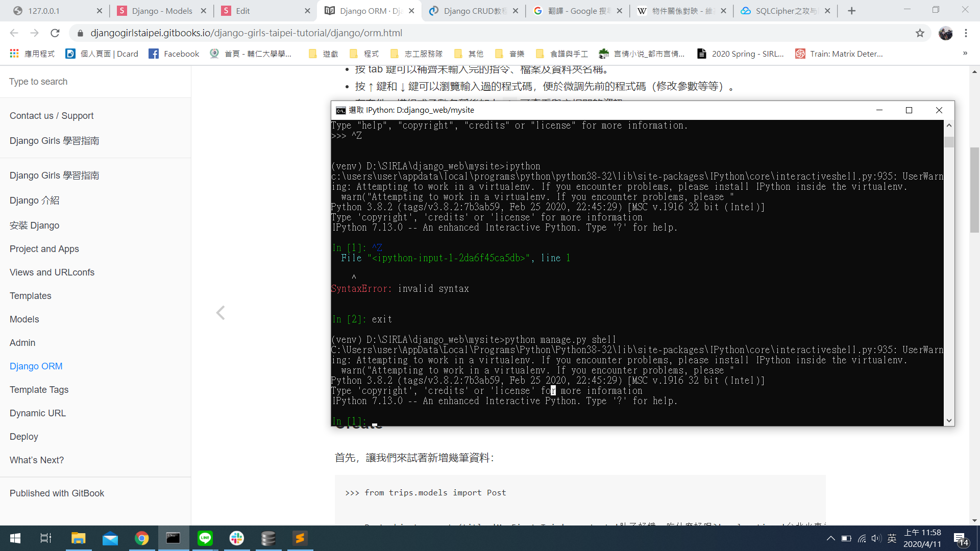This screenshot has height=551, width=980.
Task: Show hidden system tray icons
Action: click(831, 538)
